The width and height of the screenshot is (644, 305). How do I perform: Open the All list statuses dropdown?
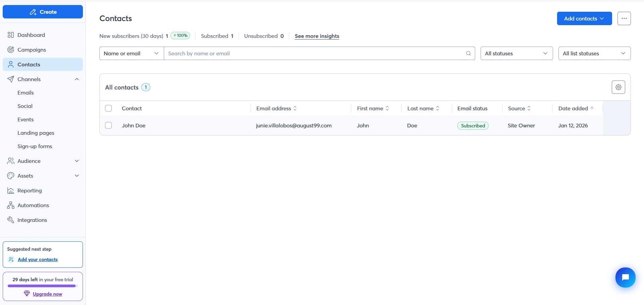pos(594,54)
